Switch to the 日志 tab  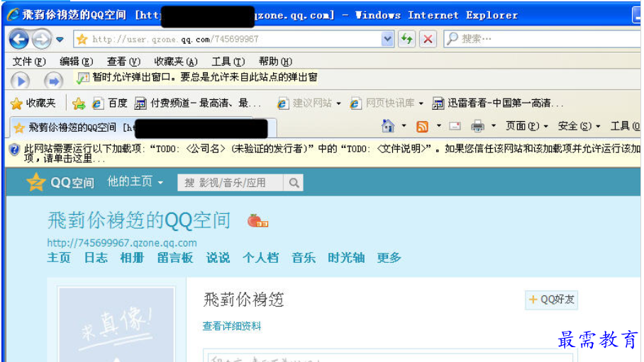(x=96, y=258)
